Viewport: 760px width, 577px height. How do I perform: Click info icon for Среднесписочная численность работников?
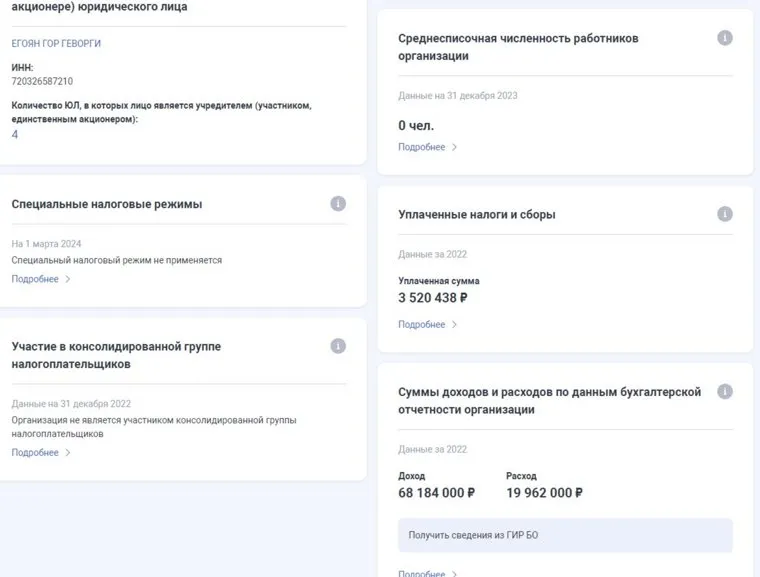point(725,38)
